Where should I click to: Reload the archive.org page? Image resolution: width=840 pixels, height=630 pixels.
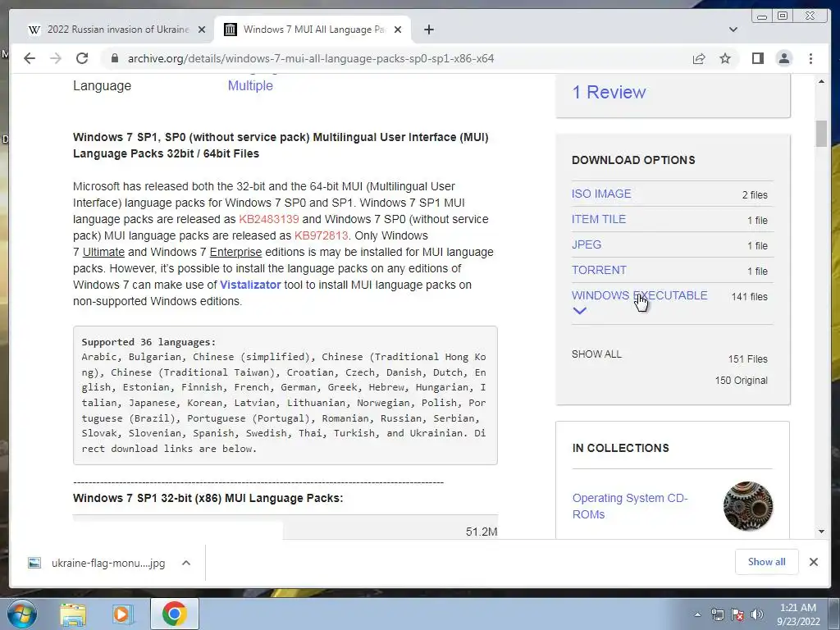[x=82, y=58]
